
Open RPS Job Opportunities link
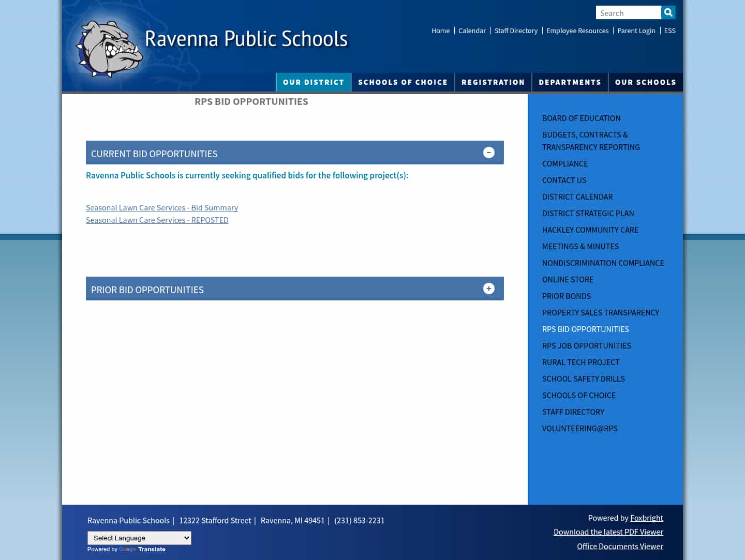pos(587,346)
